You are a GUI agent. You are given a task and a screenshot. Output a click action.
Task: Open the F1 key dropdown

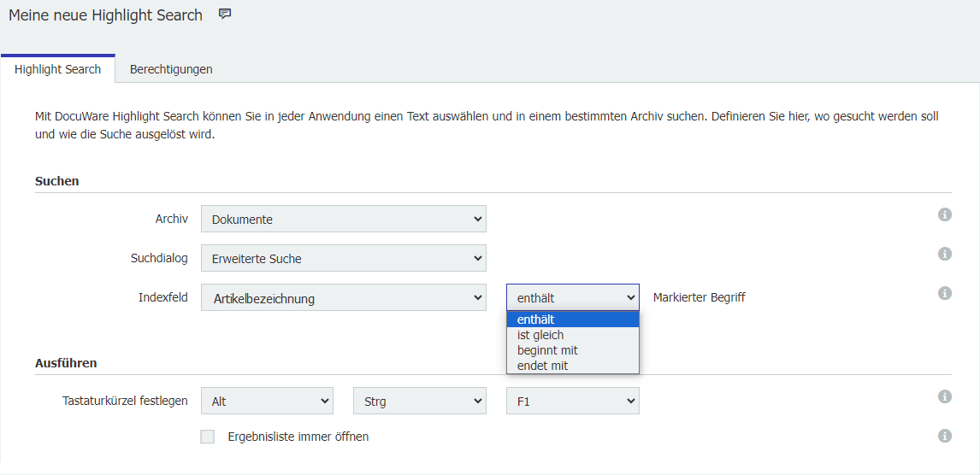coord(572,401)
